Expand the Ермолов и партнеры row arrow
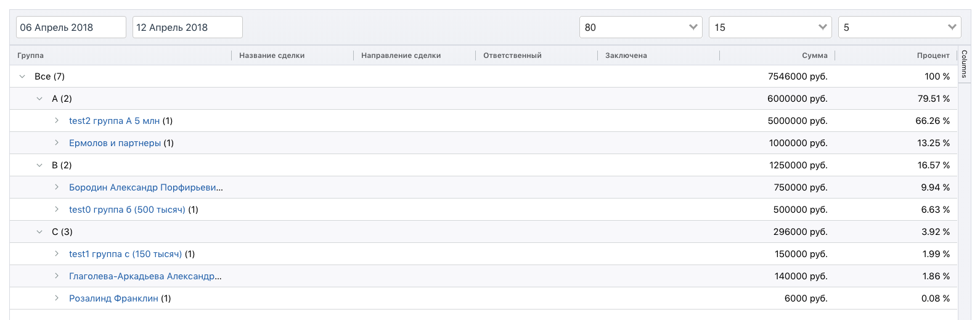Screen dimensions: 980x320 (x=57, y=143)
